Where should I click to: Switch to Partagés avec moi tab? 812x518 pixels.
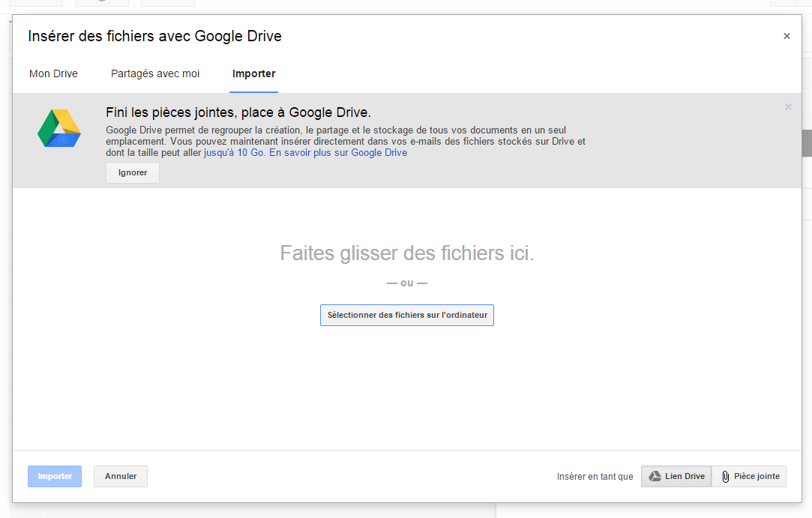[155, 73]
